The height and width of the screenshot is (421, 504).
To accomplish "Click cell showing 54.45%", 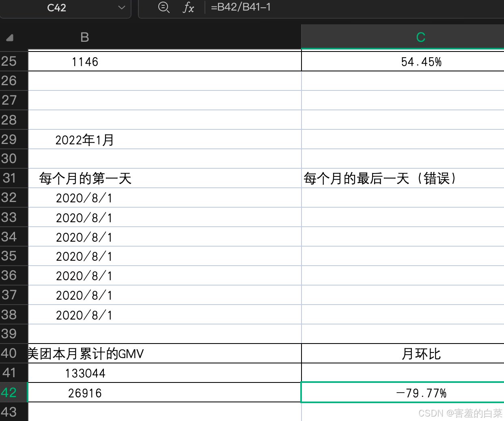I will point(403,61).
